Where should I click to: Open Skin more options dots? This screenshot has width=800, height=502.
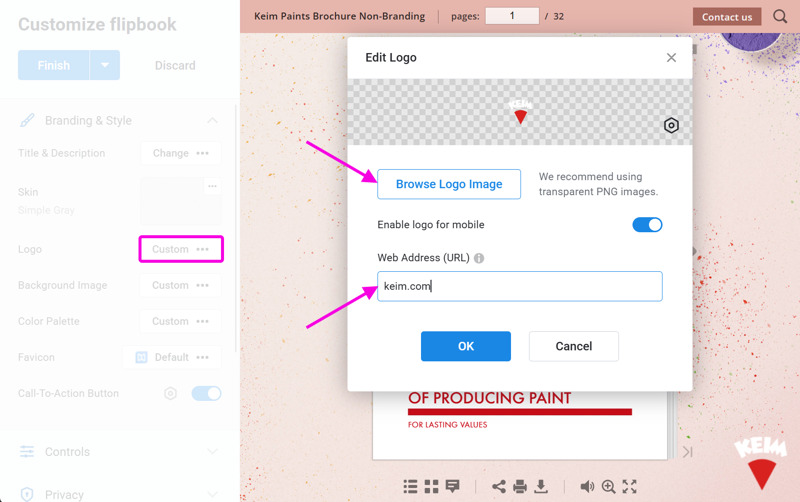pos(212,186)
